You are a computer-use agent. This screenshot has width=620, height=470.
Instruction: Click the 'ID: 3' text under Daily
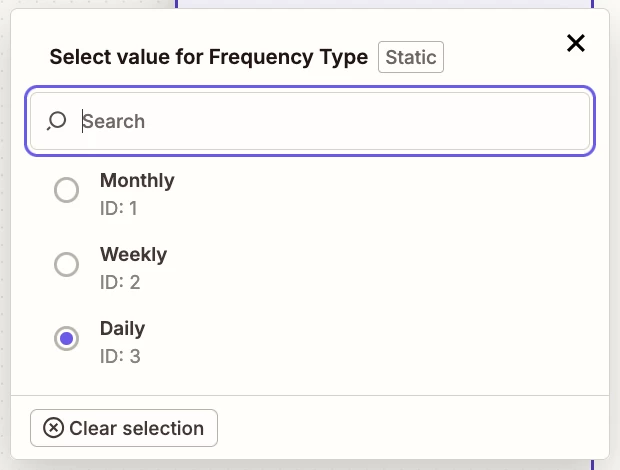120,355
